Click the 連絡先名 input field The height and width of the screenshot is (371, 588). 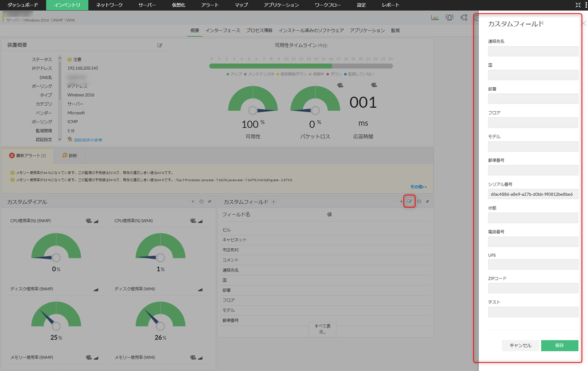click(533, 51)
